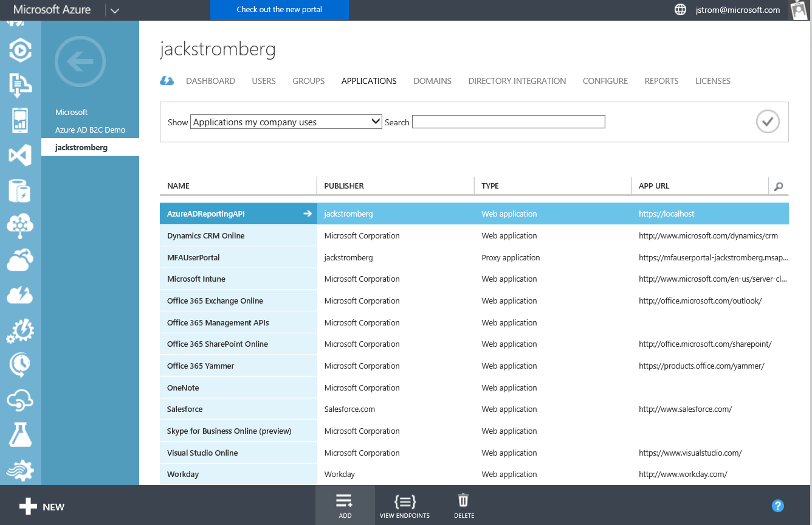This screenshot has width=812, height=525.
Task: Switch to the Groups tab
Action: pyautogui.click(x=309, y=81)
